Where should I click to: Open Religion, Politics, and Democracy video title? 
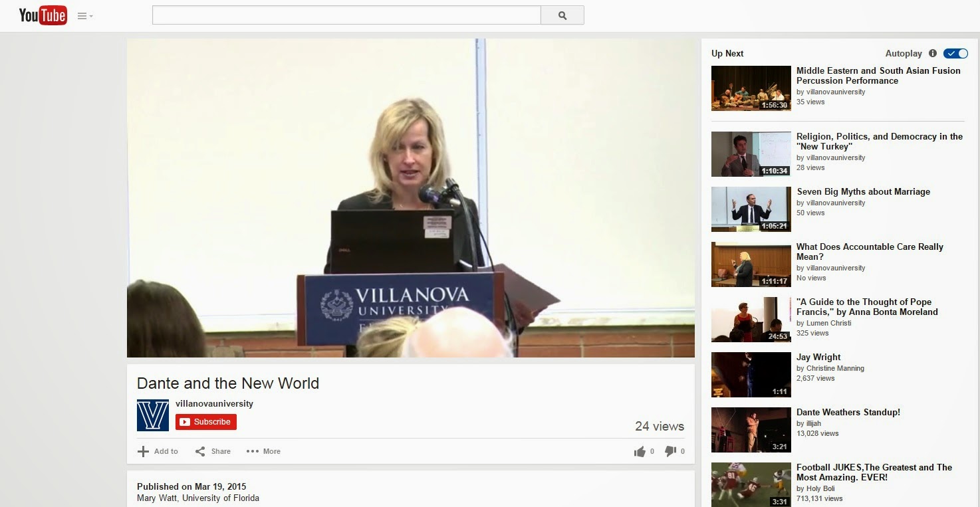(880, 142)
